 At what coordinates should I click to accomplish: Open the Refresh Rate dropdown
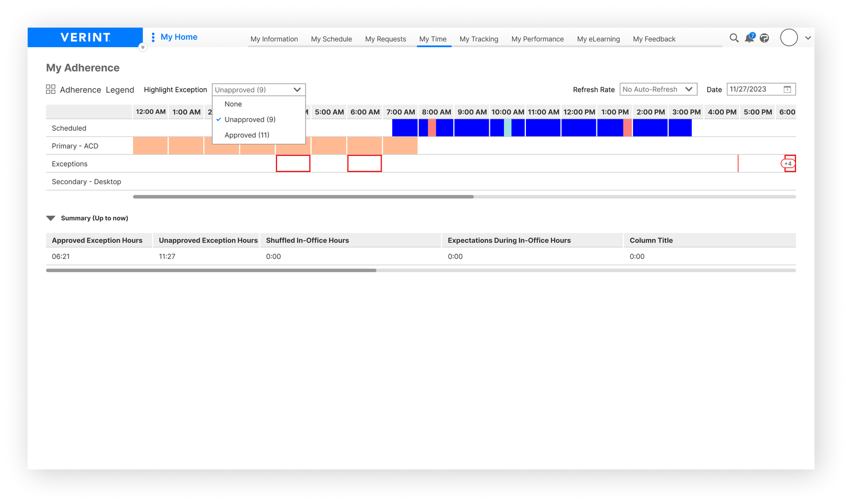pyautogui.click(x=658, y=90)
